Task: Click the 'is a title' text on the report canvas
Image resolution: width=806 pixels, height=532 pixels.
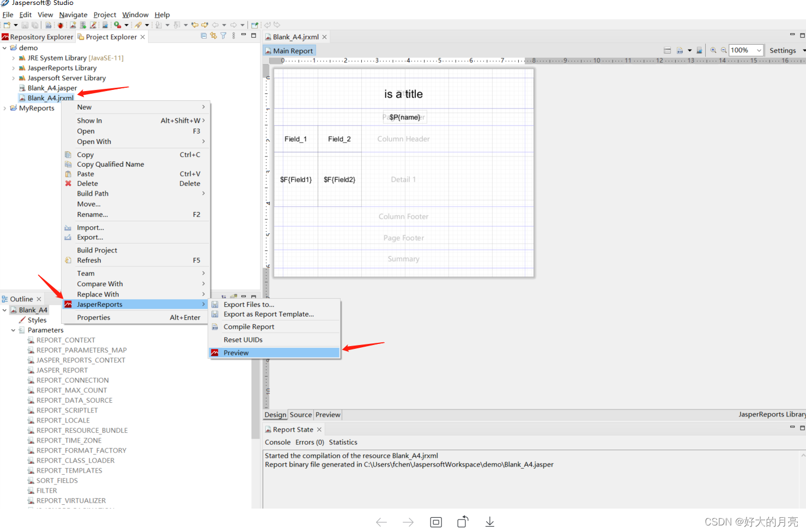Action: [x=403, y=94]
